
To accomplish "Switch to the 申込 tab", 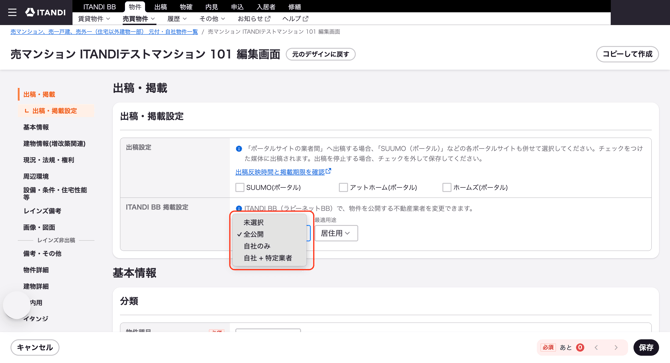I will tap(237, 7).
